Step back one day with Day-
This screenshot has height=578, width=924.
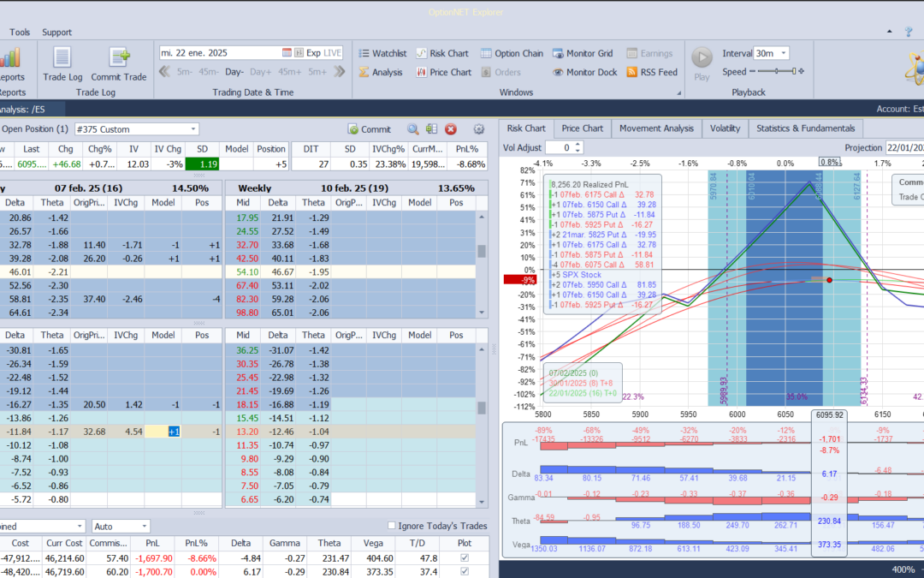click(234, 72)
